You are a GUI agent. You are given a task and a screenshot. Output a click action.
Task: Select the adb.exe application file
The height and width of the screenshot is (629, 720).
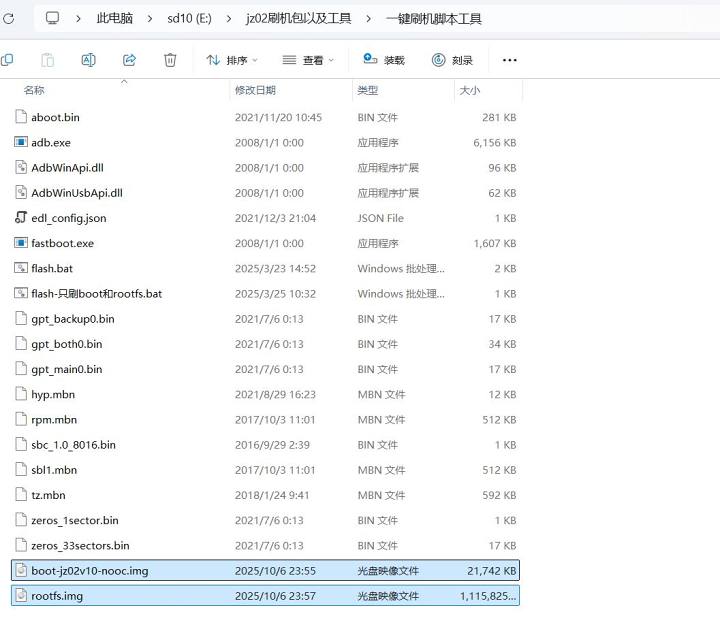[x=51, y=143]
